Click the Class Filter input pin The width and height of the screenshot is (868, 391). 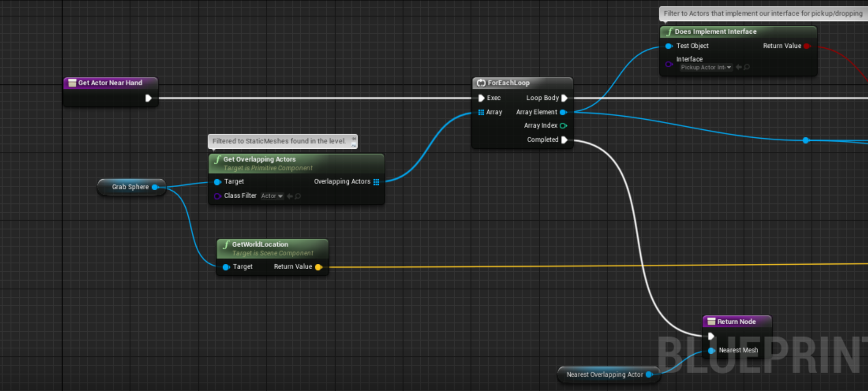click(217, 196)
